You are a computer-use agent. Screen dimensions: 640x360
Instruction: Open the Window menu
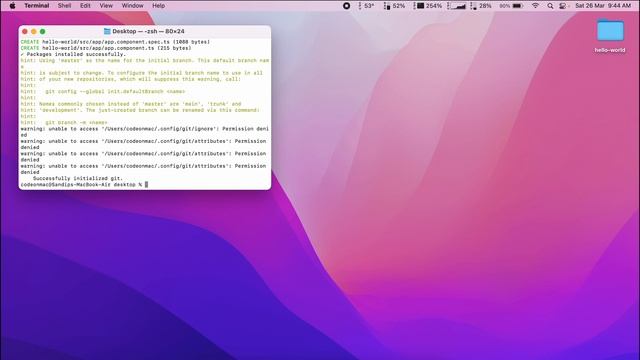tap(133, 6)
